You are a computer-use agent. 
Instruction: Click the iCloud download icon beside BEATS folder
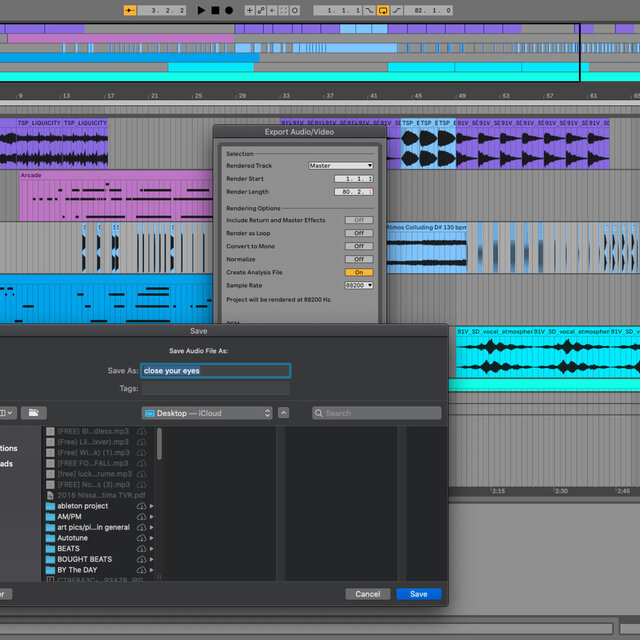(141, 549)
